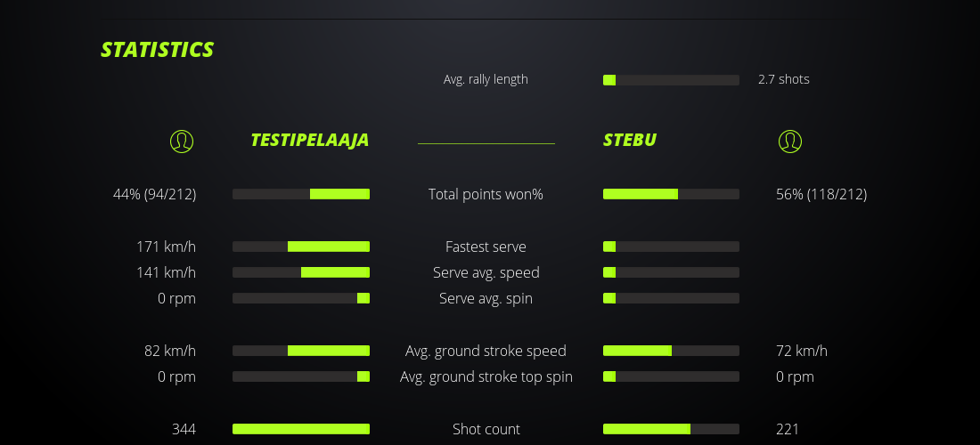Click Stebu's Serve avg. speed bar
The image size is (980, 445).
click(671, 272)
